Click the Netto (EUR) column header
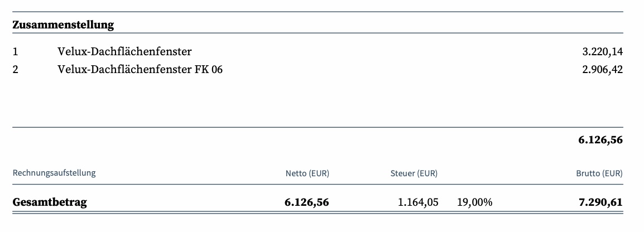 (x=307, y=173)
